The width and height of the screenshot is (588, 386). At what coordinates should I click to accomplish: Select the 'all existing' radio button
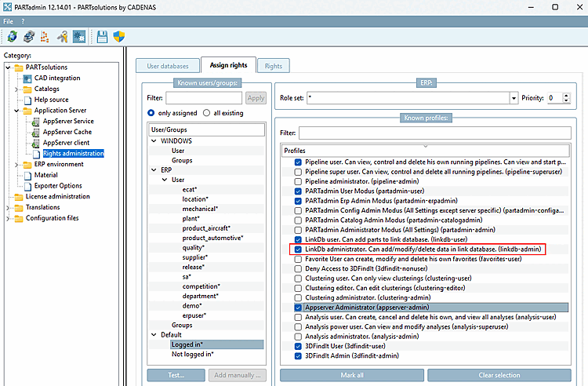[206, 113]
